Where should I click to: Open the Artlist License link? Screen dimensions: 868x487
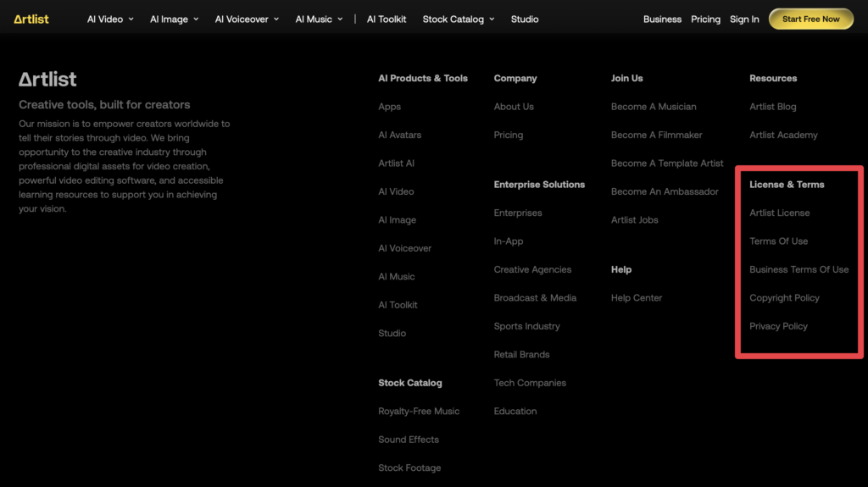pos(780,213)
